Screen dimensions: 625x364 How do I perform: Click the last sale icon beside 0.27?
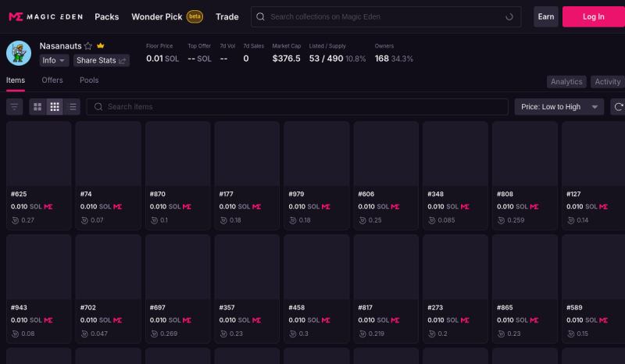15,220
